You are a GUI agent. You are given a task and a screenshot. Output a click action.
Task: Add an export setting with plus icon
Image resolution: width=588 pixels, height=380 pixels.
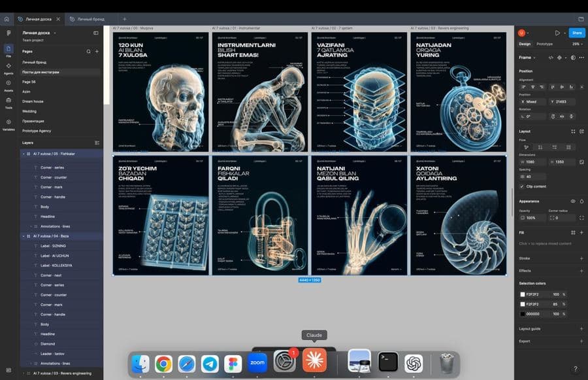581,341
